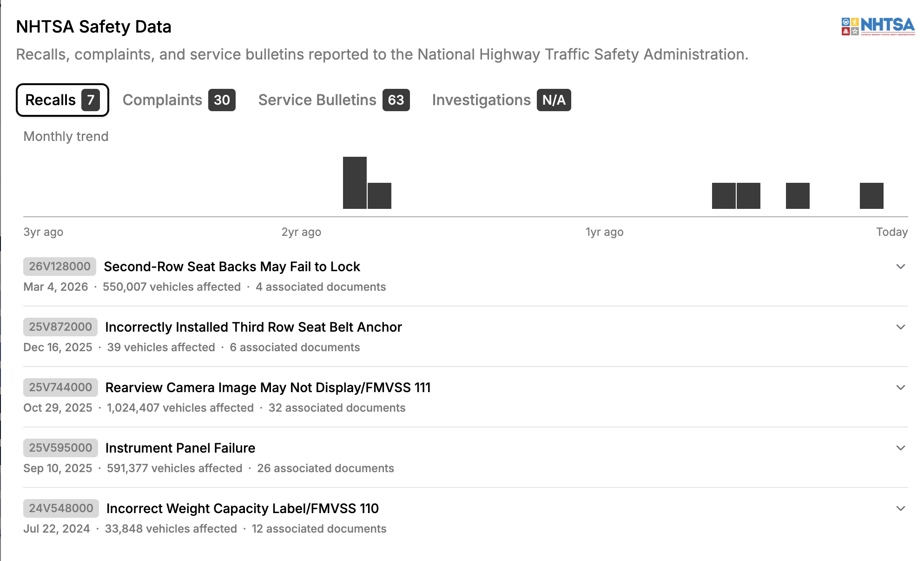924x561 pixels.
Task: Expand the Third Row Seat Belt Anchor recall
Action: click(x=901, y=327)
